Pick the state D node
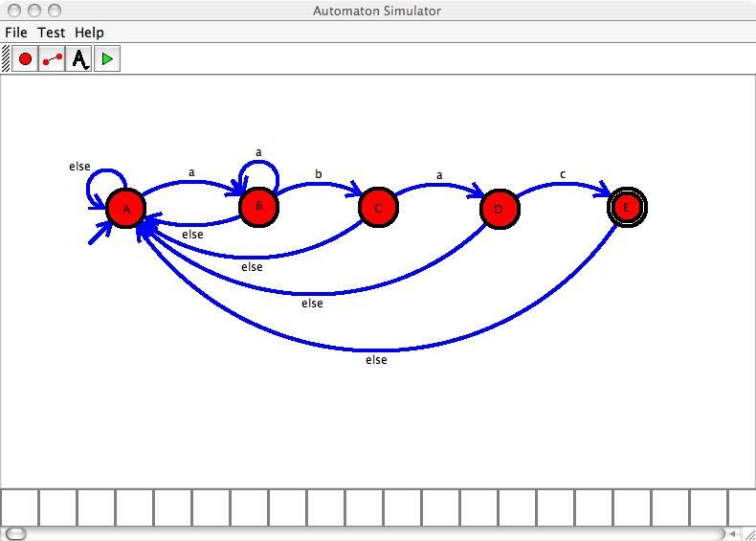756x541 pixels. pos(499,210)
